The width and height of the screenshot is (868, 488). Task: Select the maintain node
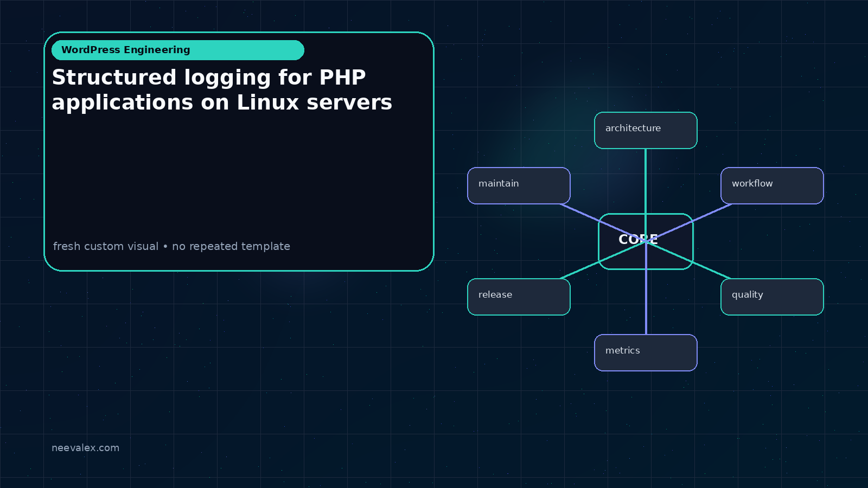519,185
